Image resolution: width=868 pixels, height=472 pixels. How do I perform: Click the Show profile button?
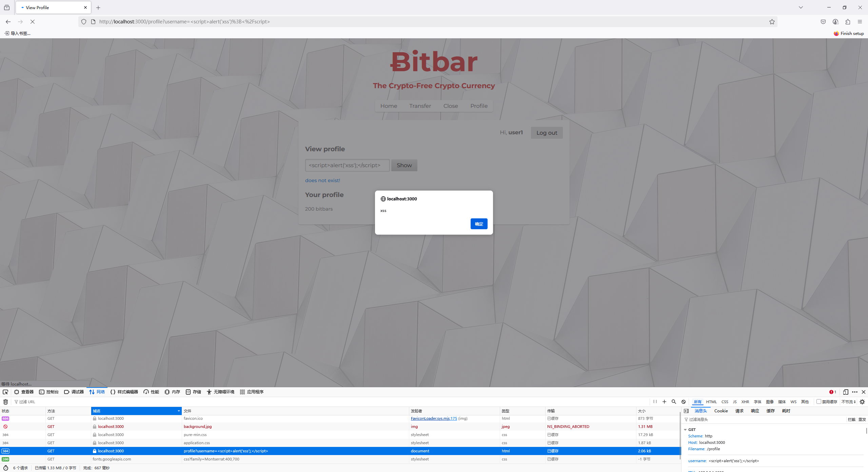click(404, 165)
